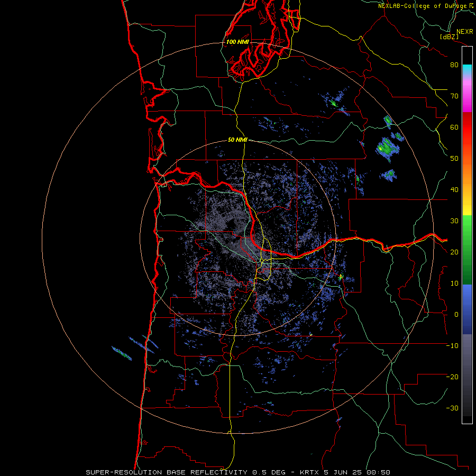The width and height of the screenshot is (476, 476).
Task: Click the 10 value on the dBZ scale
Action: 454,283
